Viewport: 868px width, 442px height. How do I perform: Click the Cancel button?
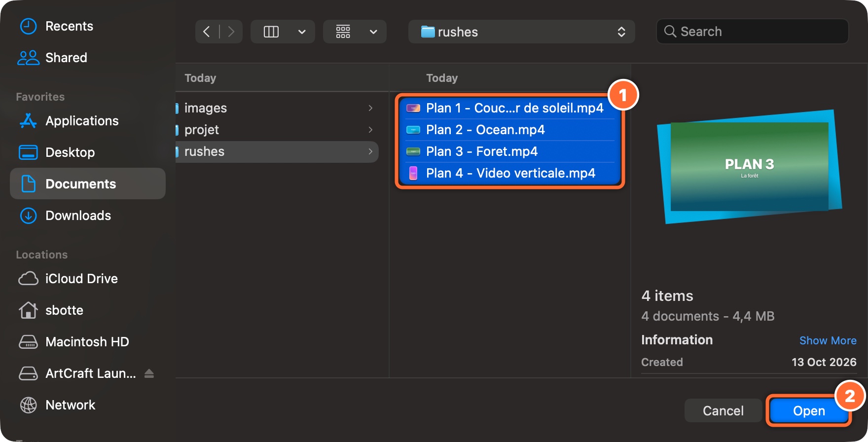[x=723, y=410]
